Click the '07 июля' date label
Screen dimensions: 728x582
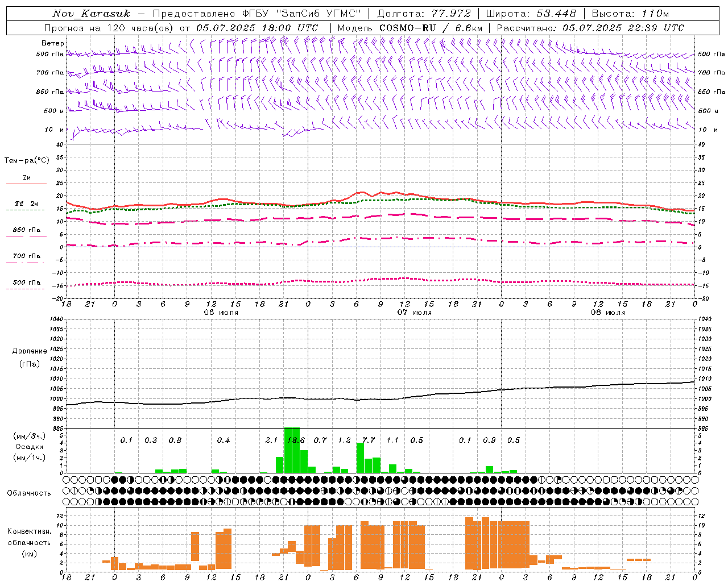(x=414, y=313)
